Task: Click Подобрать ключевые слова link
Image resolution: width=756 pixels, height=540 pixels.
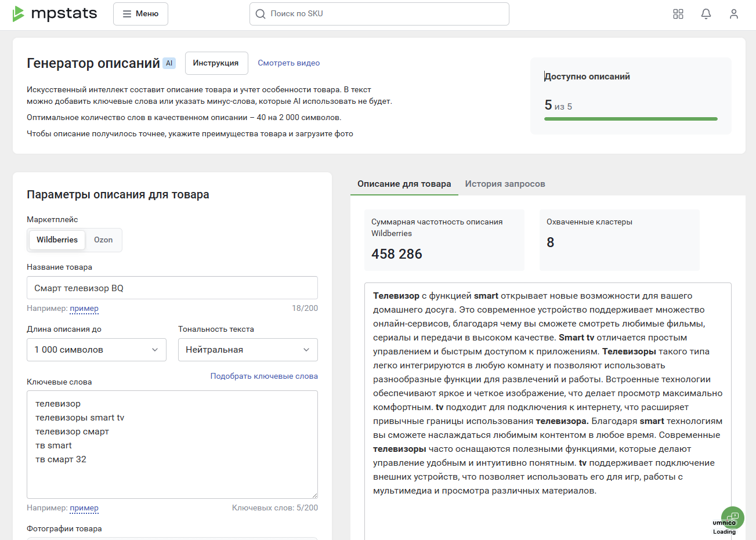Action: pos(264,376)
